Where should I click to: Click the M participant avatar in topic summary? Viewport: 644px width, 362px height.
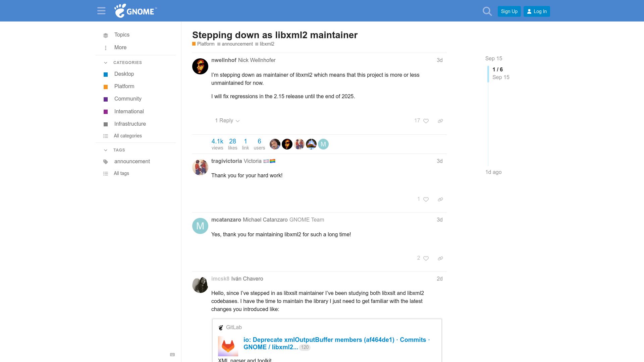[x=323, y=144]
